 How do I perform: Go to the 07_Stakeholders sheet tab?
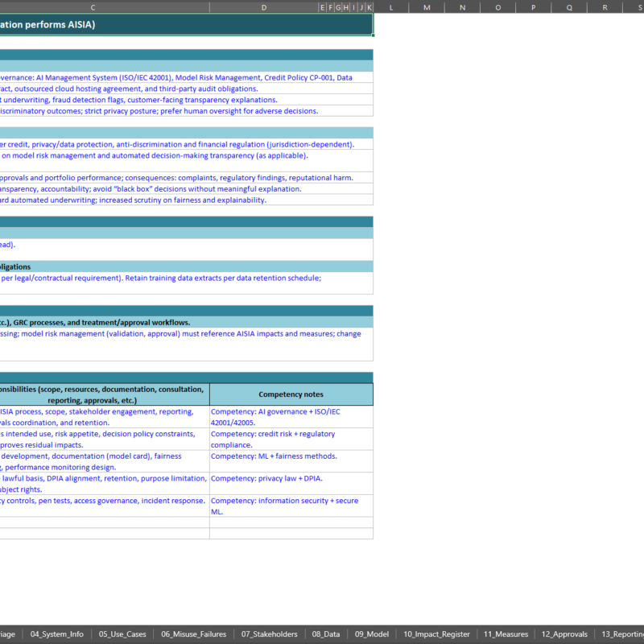269,634
